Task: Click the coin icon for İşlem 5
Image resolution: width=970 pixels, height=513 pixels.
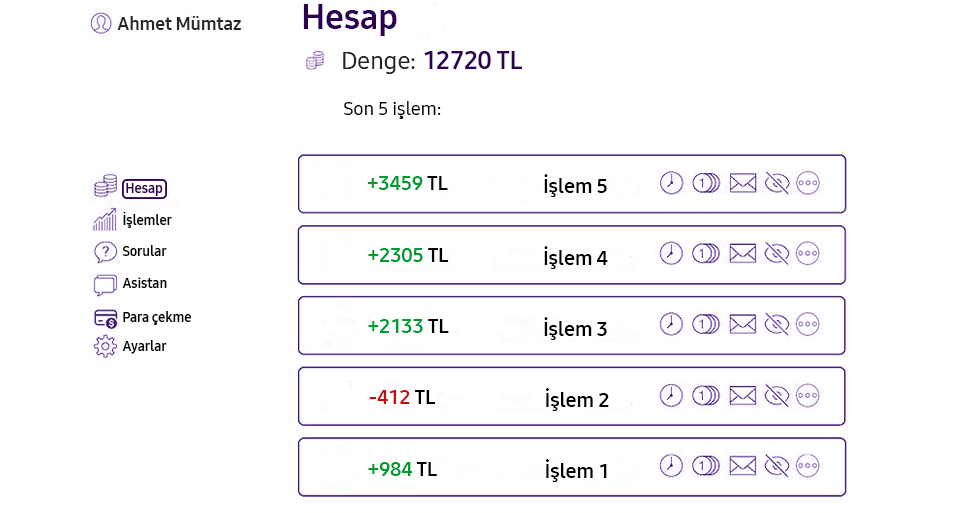Action: pyautogui.click(x=706, y=183)
